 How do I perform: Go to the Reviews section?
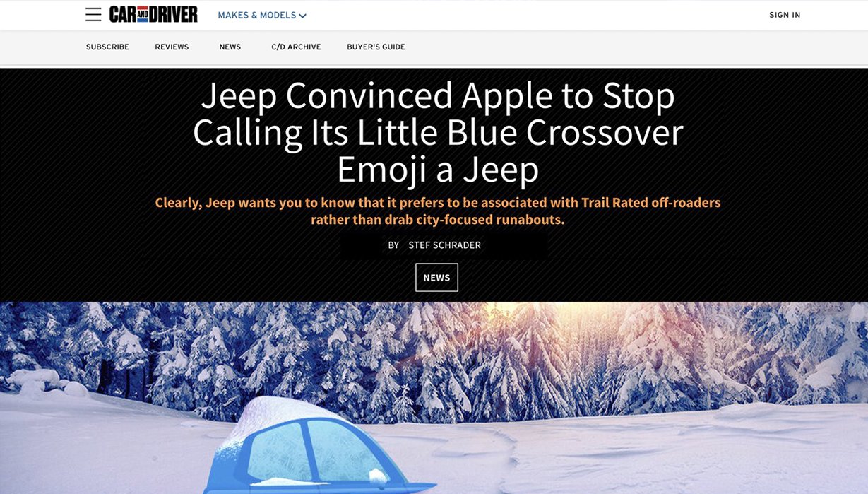172,47
